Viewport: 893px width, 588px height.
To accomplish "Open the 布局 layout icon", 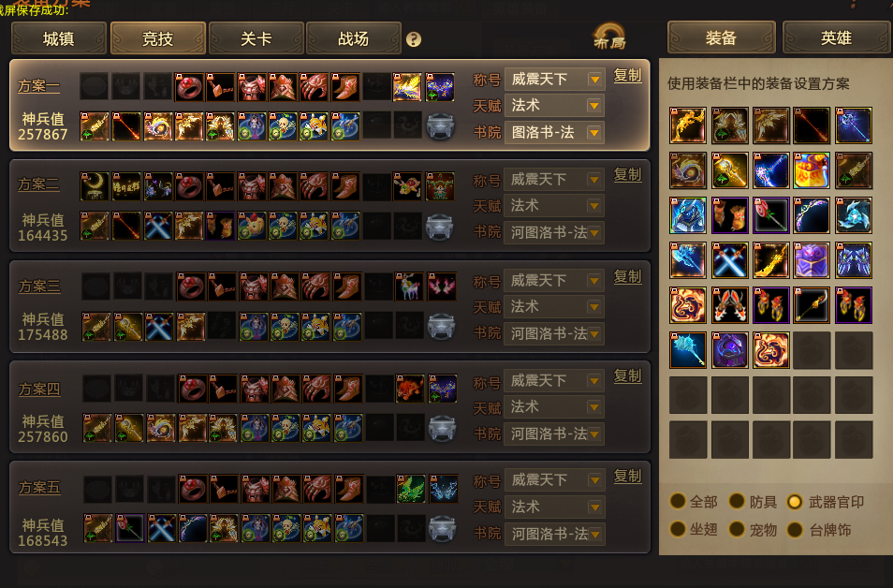I will (609, 37).
